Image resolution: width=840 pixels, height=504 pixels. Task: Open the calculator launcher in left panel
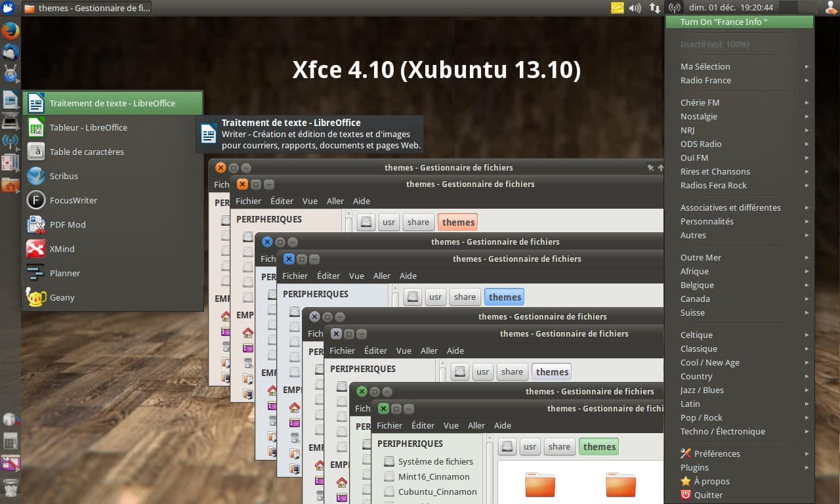pos(10,441)
